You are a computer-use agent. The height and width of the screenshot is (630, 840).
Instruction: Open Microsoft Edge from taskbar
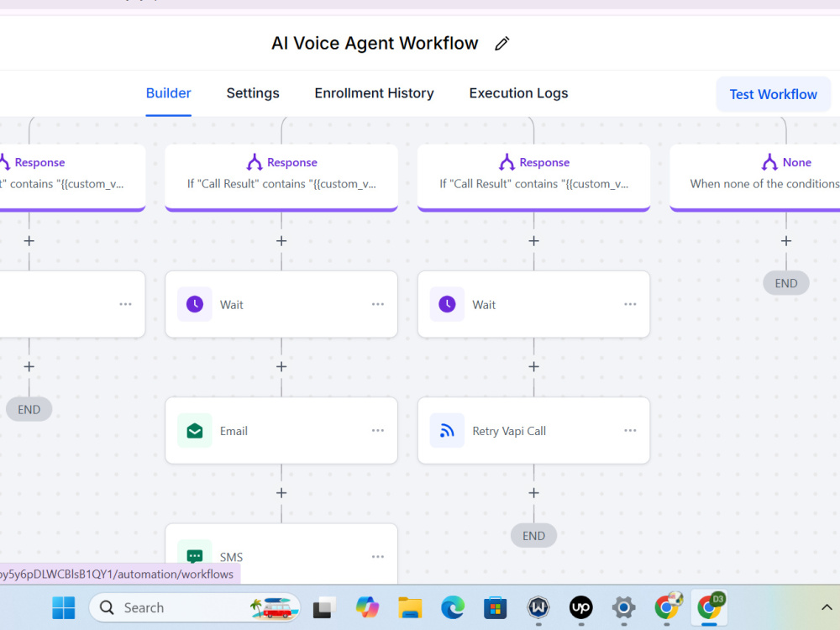(453, 607)
